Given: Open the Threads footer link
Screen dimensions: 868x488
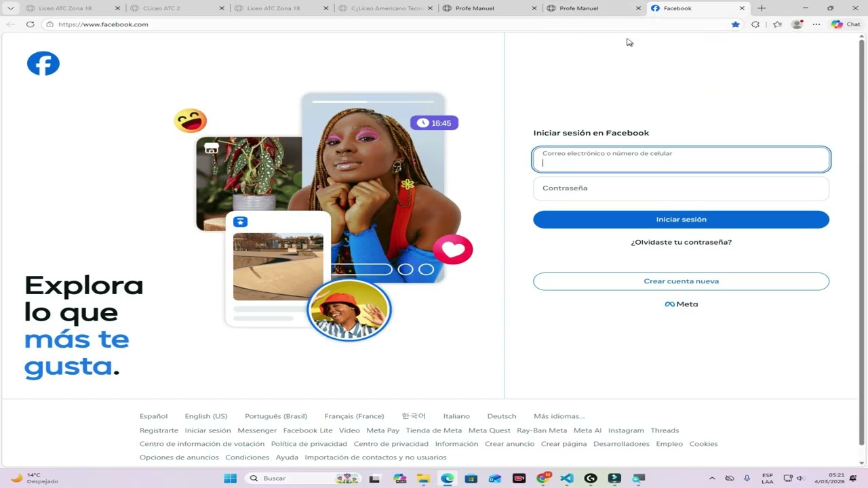Looking at the screenshot, I should click(x=665, y=430).
